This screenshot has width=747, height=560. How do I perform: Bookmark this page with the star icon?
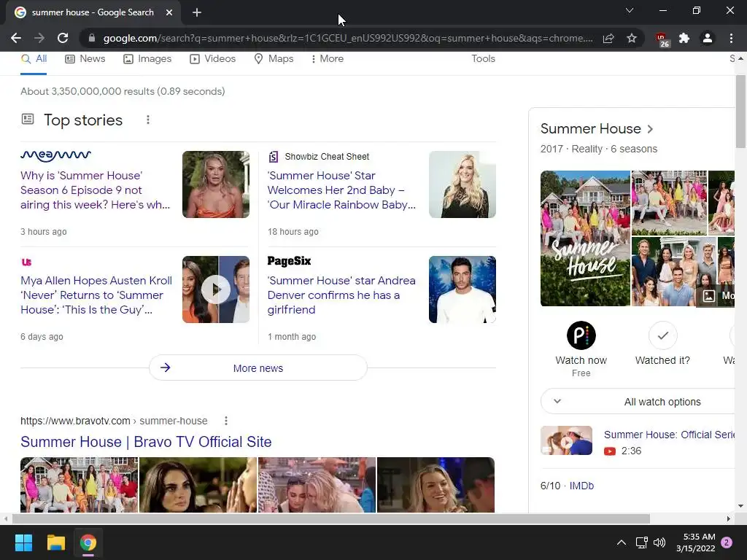[x=632, y=38]
